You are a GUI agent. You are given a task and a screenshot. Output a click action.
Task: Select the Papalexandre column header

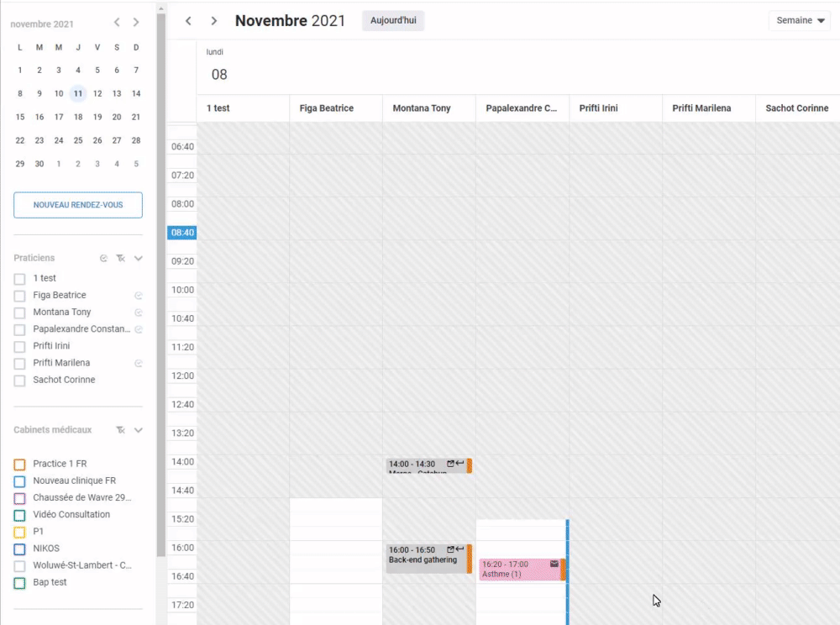[x=522, y=108]
